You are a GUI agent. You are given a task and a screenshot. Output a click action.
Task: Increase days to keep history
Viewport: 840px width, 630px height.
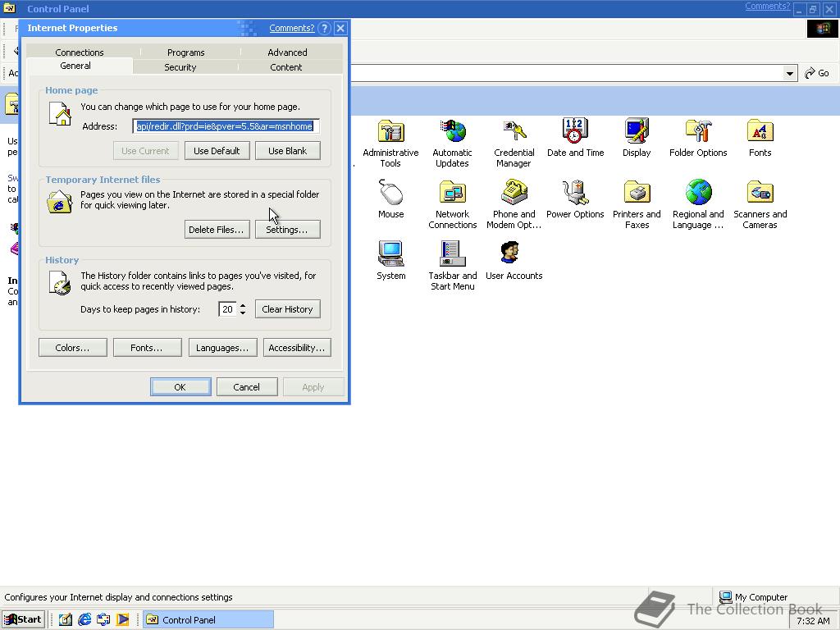click(243, 306)
